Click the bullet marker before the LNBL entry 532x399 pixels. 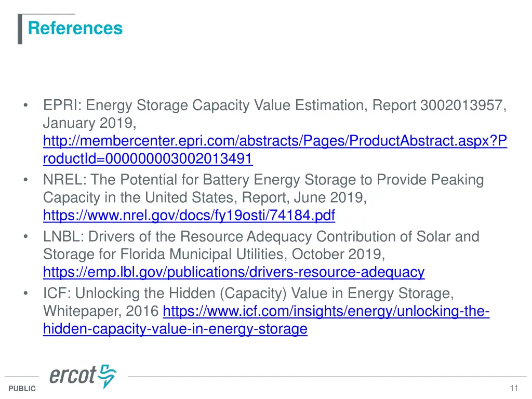25,237
